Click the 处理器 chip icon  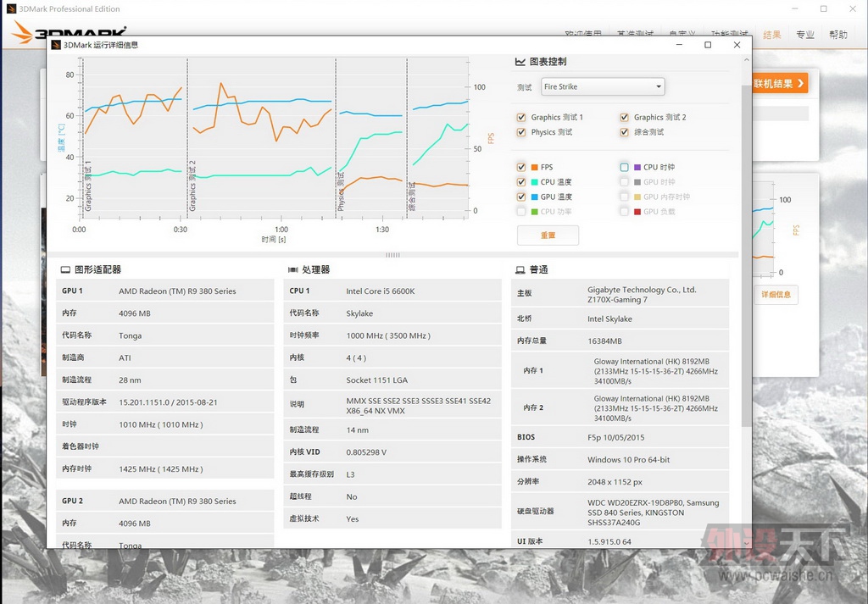point(292,270)
